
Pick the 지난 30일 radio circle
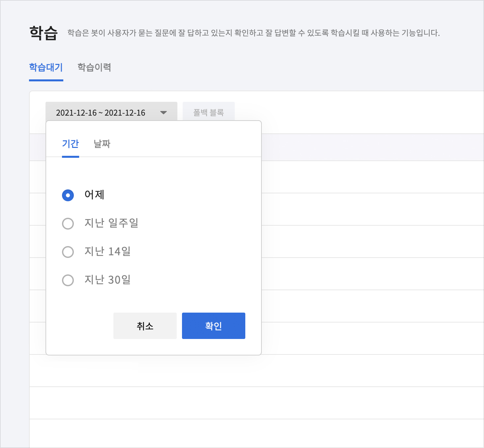coord(68,280)
